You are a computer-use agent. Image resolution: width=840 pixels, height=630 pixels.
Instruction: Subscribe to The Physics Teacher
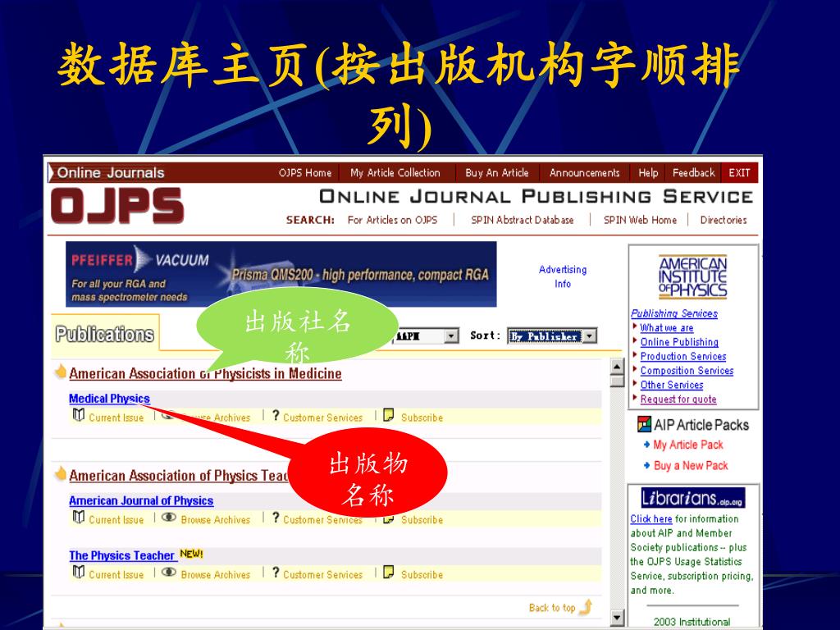(x=422, y=575)
